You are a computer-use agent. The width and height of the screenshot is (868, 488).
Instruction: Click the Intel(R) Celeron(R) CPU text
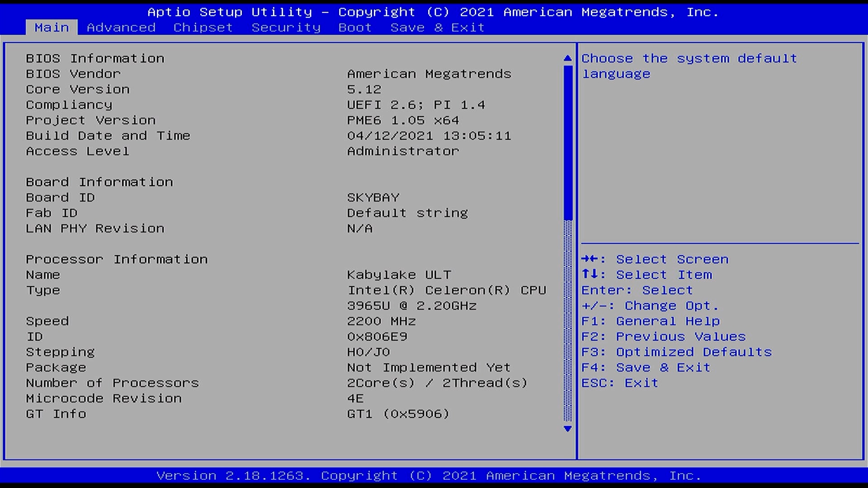[x=447, y=290]
